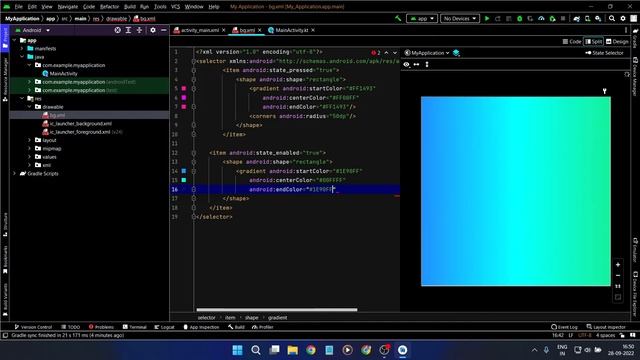Switch editor to Design view mode
The width and height of the screenshot is (640, 360).
(617, 42)
